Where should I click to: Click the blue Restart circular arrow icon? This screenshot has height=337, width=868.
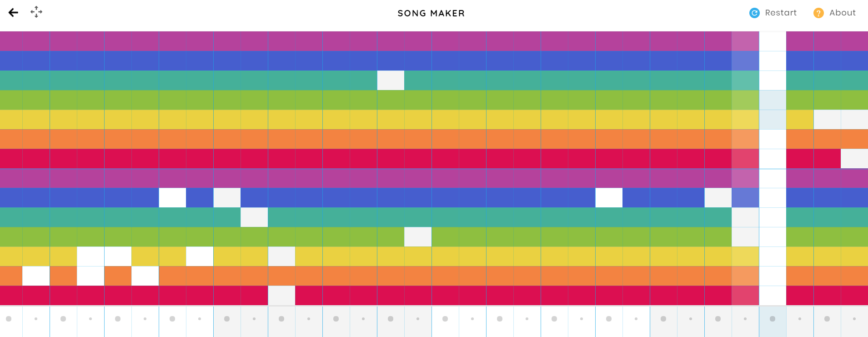click(754, 13)
